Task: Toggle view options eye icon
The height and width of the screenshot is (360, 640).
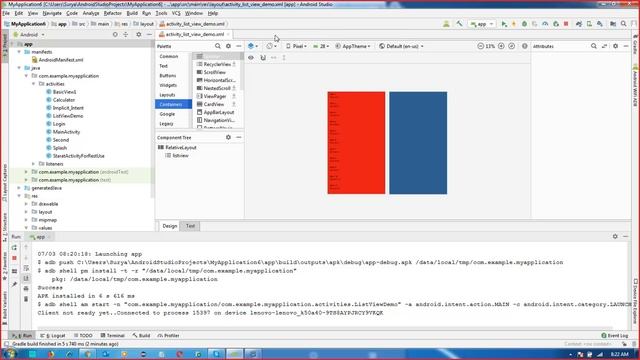Action: pyautogui.click(x=251, y=58)
